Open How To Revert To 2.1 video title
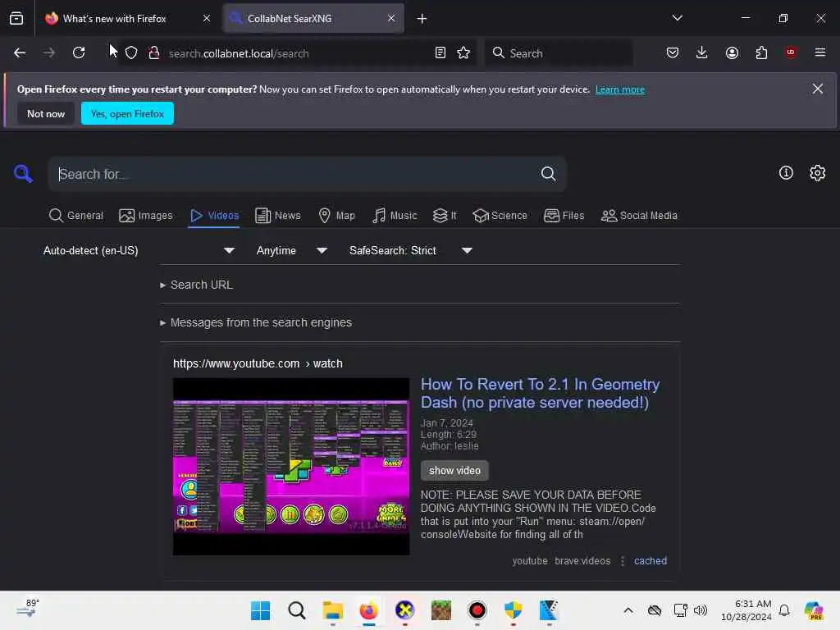 point(540,393)
